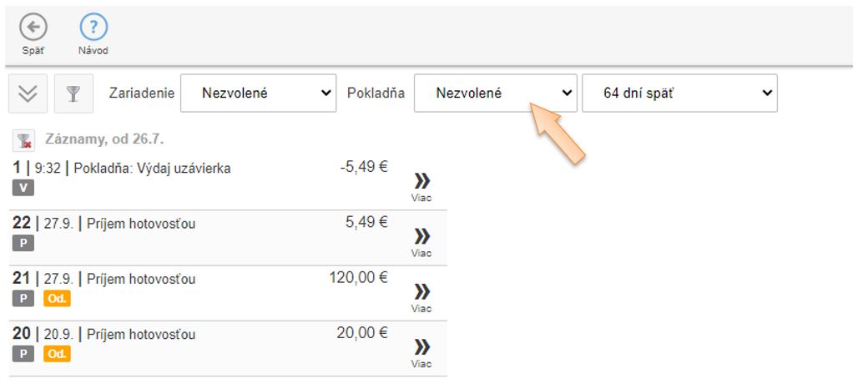Select record 22 Príjem hotovosťou
The width and height of the screenshot is (868, 384).
tap(140, 224)
